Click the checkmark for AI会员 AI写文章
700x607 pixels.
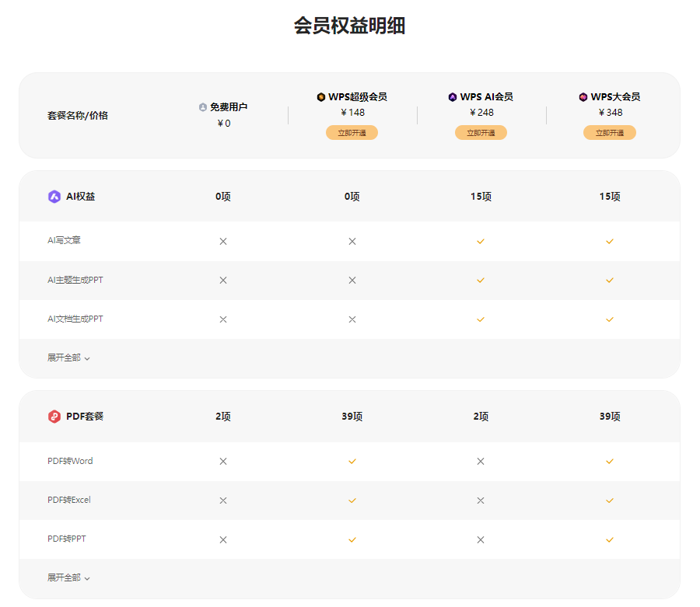[x=481, y=241]
